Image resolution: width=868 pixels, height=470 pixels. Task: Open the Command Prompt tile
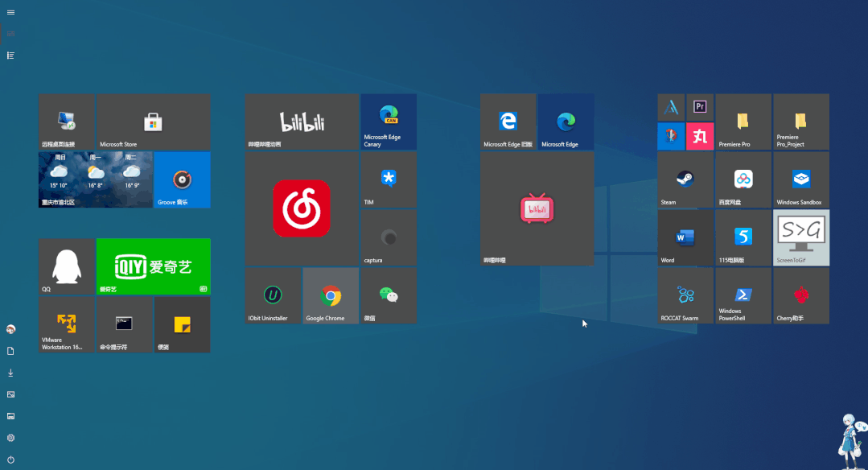(125, 324)
